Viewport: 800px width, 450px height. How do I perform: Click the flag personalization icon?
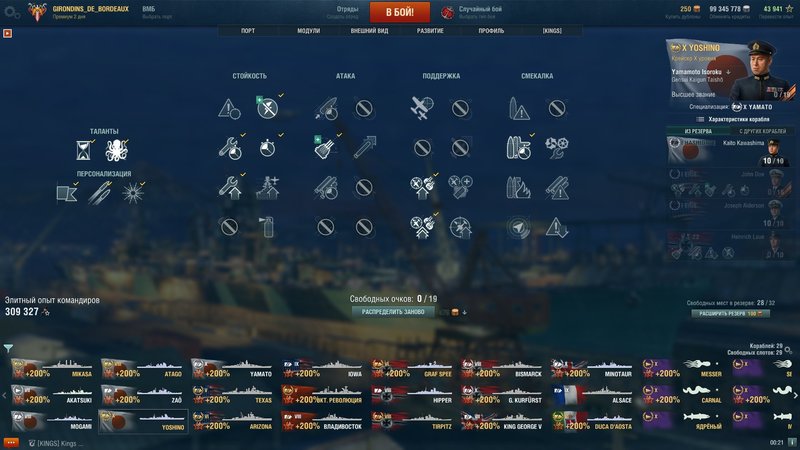pos(67,193)
